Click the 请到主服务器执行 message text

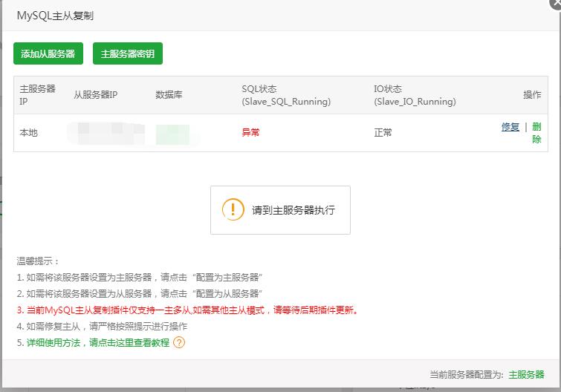[294, 210]
